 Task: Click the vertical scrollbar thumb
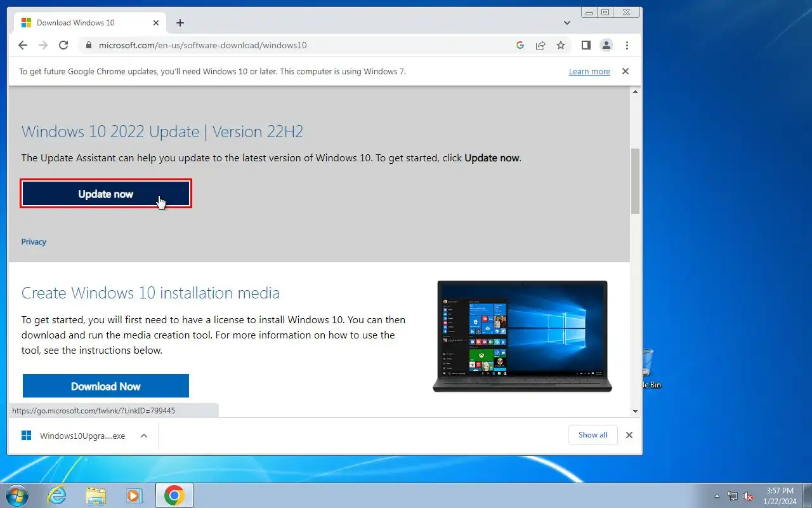[635, 181]
